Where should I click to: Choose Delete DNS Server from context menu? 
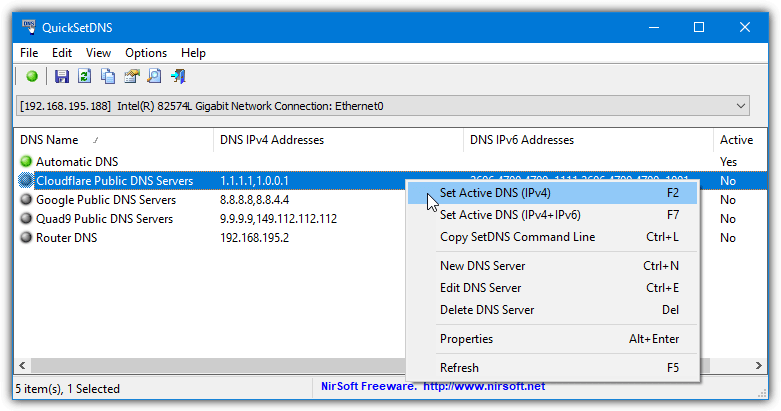(552, 309)
